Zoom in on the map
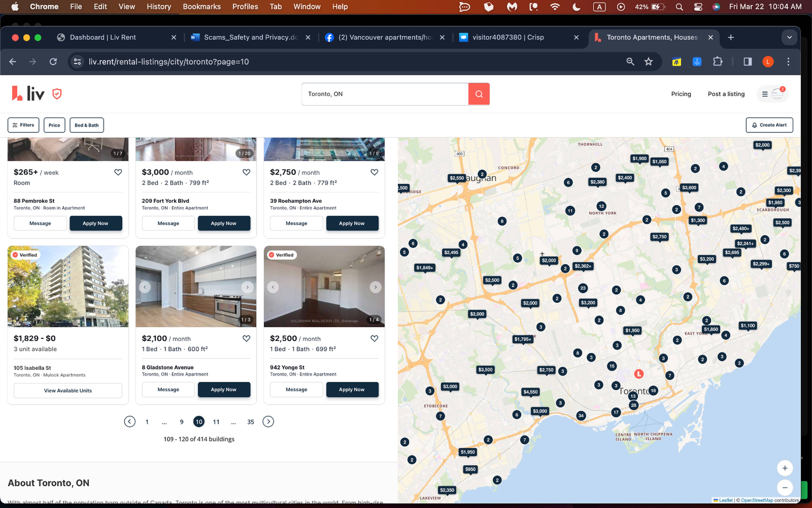The image size is (812, 508). coord(785,468)
